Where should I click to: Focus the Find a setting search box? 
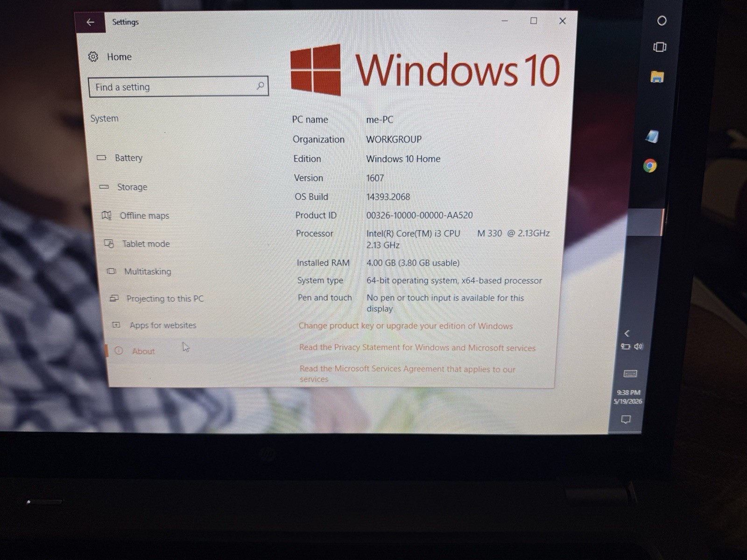pos(178,87)
